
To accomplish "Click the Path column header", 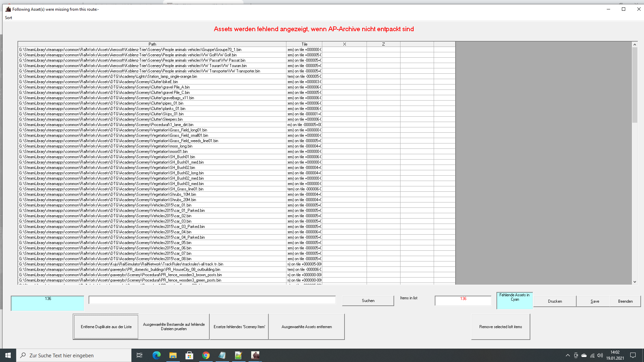I will pyautogui.click(x=152, y=44).
